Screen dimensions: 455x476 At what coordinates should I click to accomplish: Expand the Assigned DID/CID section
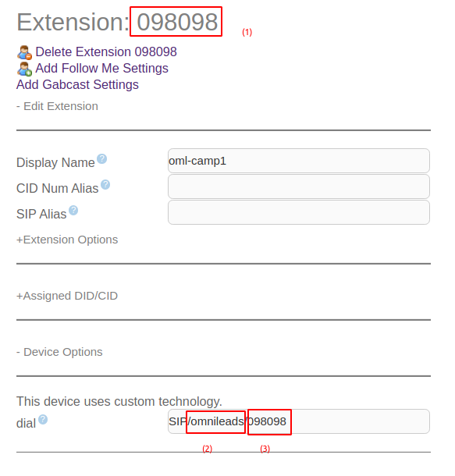pos(67,296)
